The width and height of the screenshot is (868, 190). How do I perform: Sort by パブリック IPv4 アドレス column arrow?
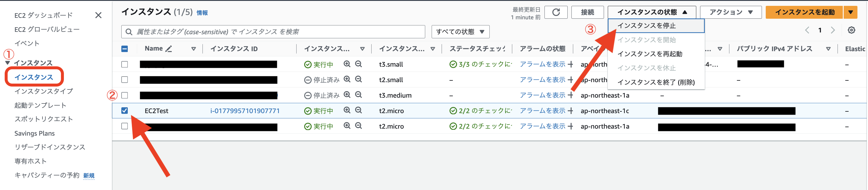[x=828, y=49]
